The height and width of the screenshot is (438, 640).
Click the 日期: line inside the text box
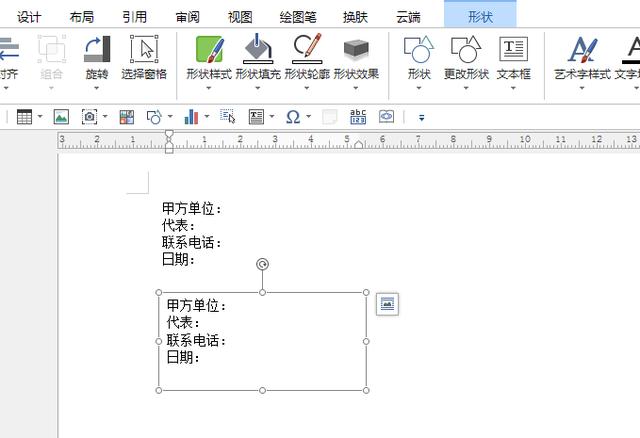click(x=183, y=358)
